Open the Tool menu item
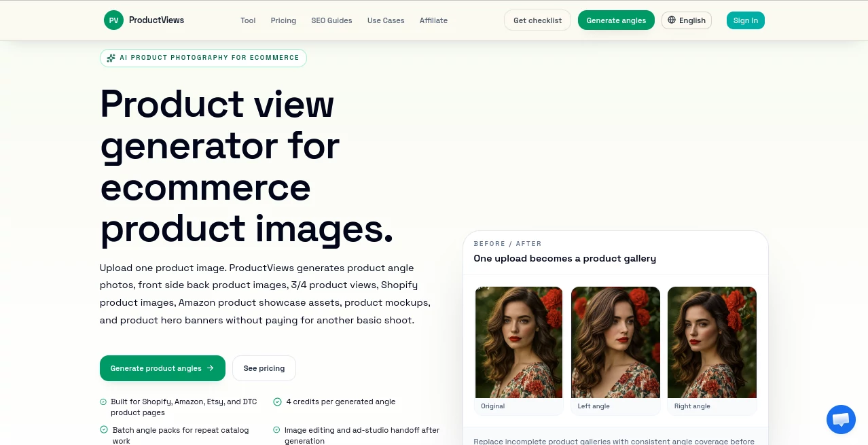Screen dimensions: 868x445 (248, 20)
